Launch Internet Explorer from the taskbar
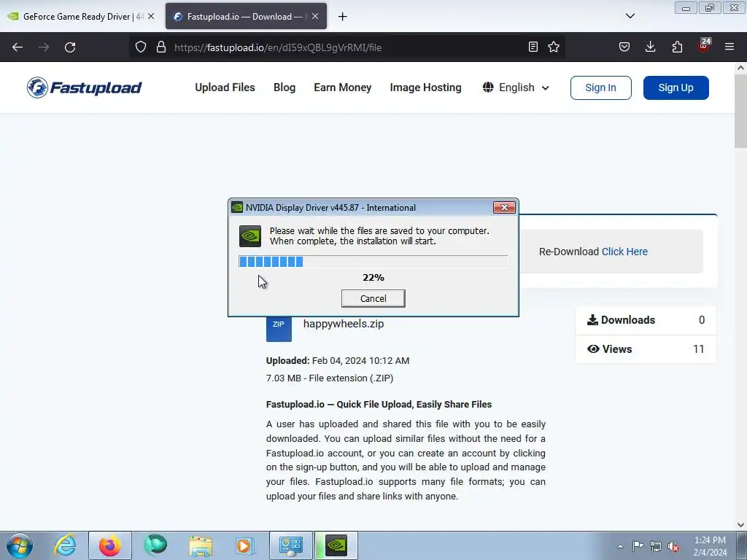 65,545
